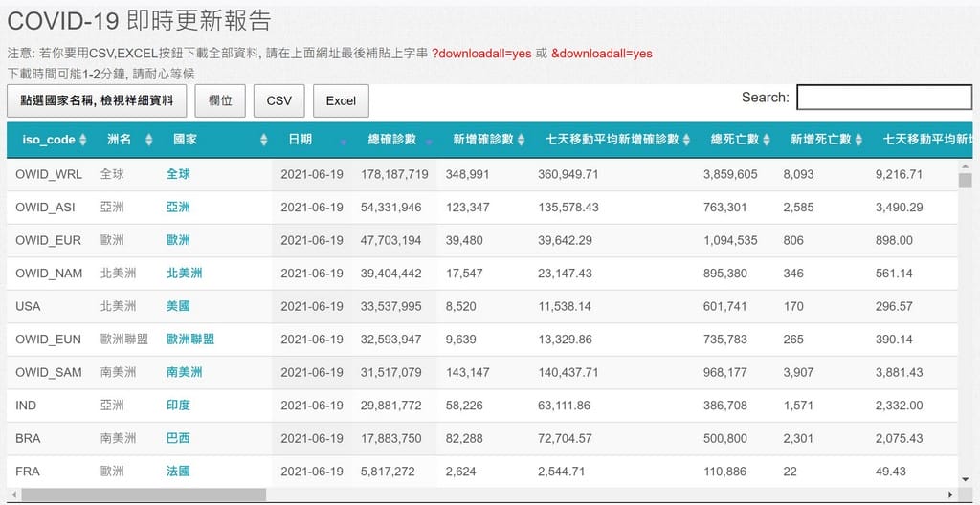980x505 pixels.
Task: Sort by 國家 column arrows
Action: click(264, 140)
